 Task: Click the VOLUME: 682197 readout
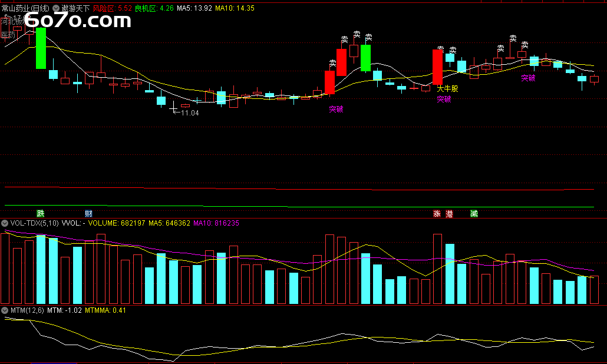click(x=117, y=223)
